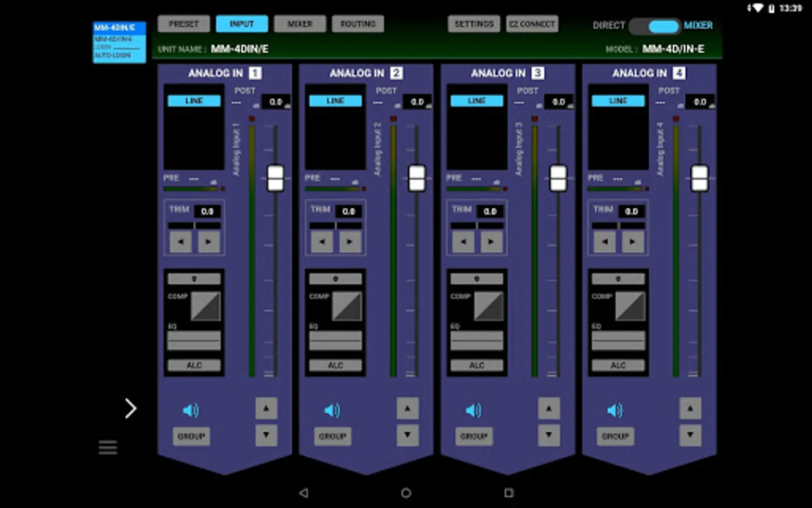812x508 pixels.
Task: Decrease Analog In 3 trim with left arrow
Action: pyautogui.click(x=464, y=242)
